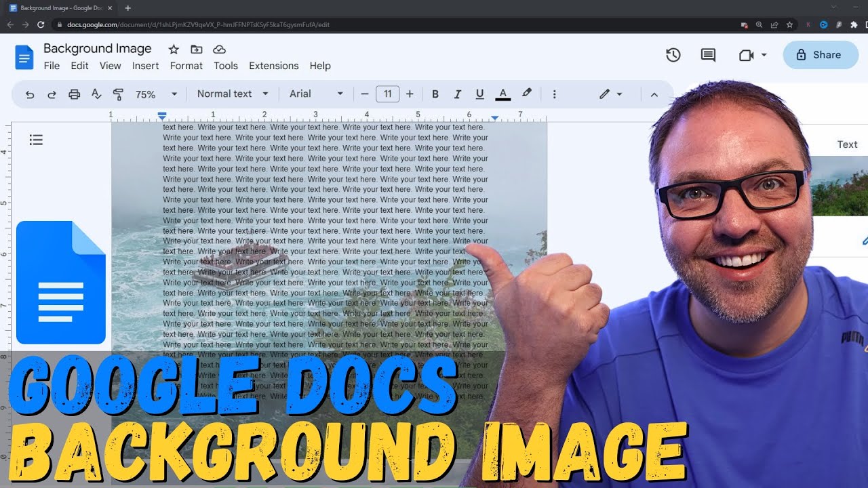Open the Tools menu
The height and width of the screenshot is (488, 868).
coord(225,66)
